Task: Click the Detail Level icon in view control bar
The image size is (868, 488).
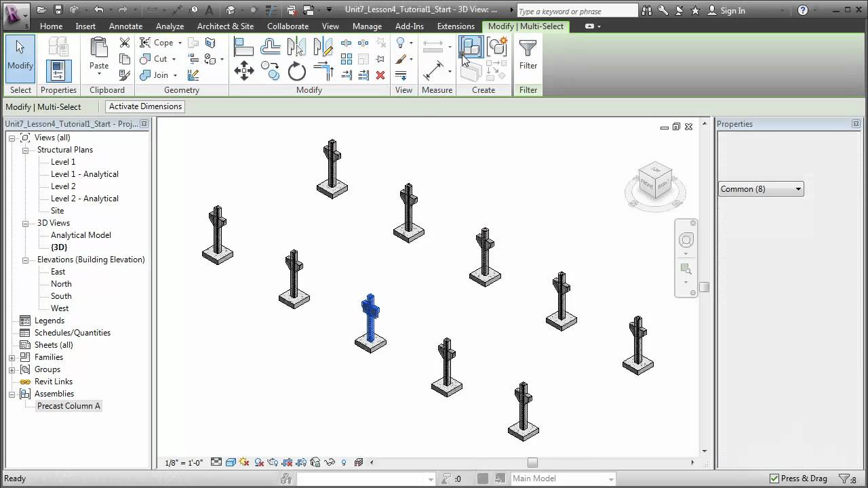Action: 216,462
